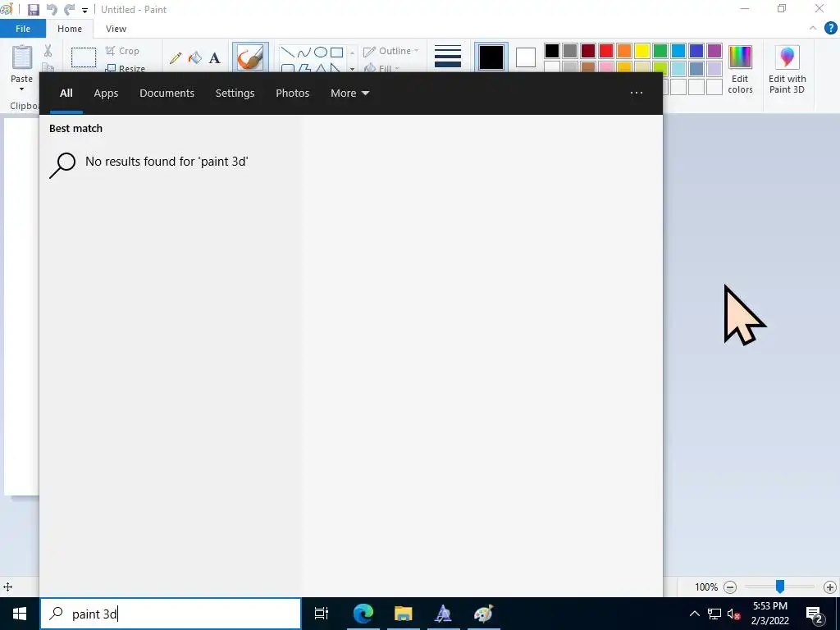The height and width of the screenshot is (630, 840).
Task: Activate the Brushes tool
Action: (250, 57)
